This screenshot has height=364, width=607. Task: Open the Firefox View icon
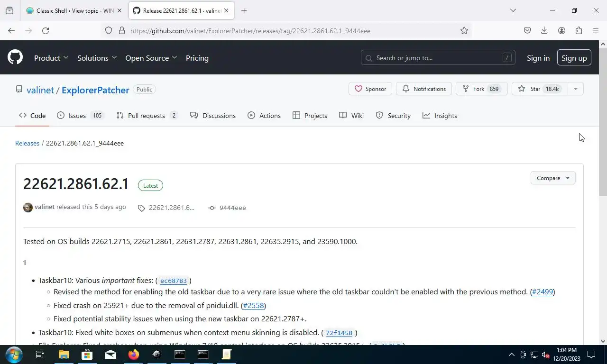[x=9, y=10]
